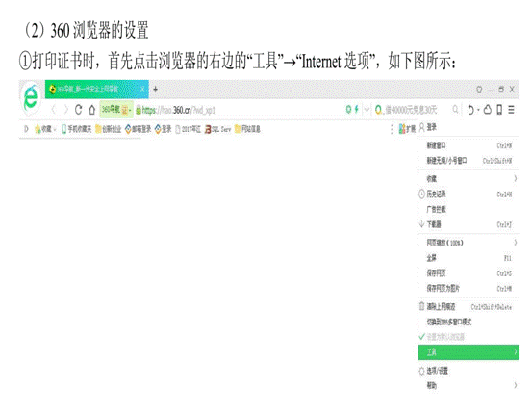
Task: Select 切换到IE6多窗口模式 menu item
Action: (469, 322)
